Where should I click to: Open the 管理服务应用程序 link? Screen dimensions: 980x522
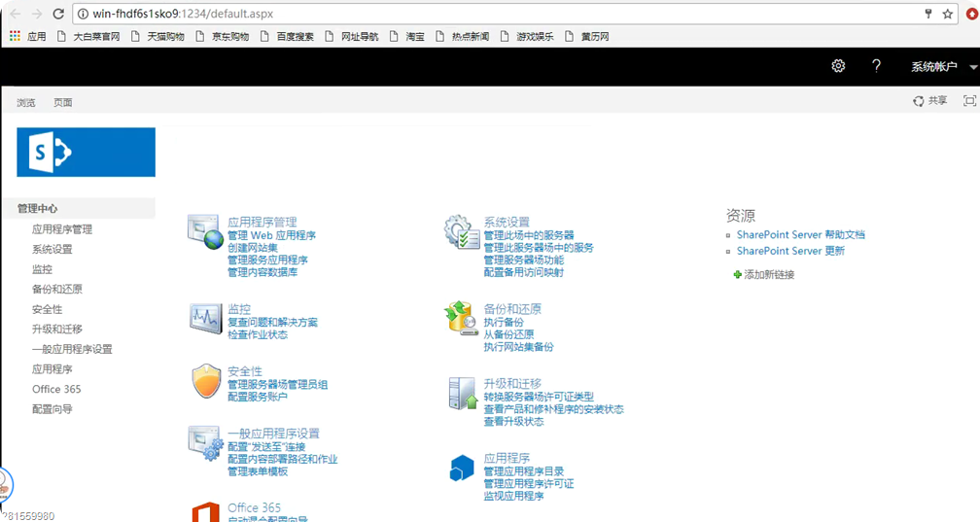(x=267, y=261)
